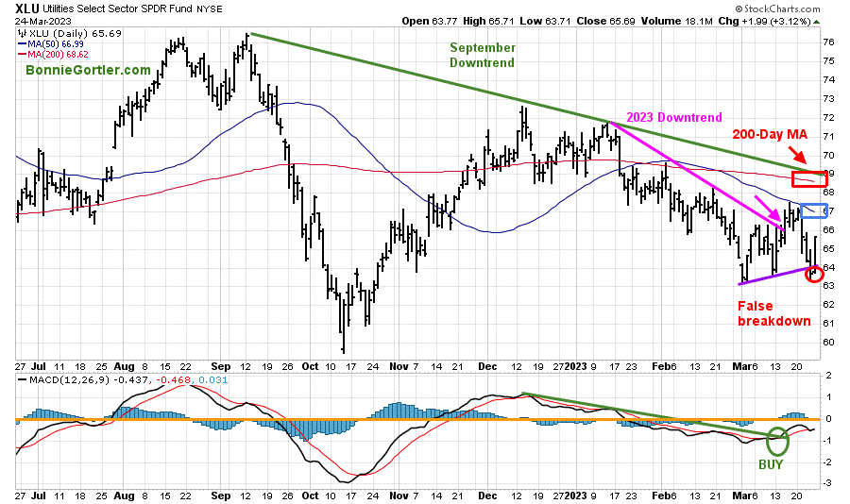Viewport: 850px width, 504px height.
Task: Click the Chg +1.99 (+3.12%) value
Action: pos(764,21)
